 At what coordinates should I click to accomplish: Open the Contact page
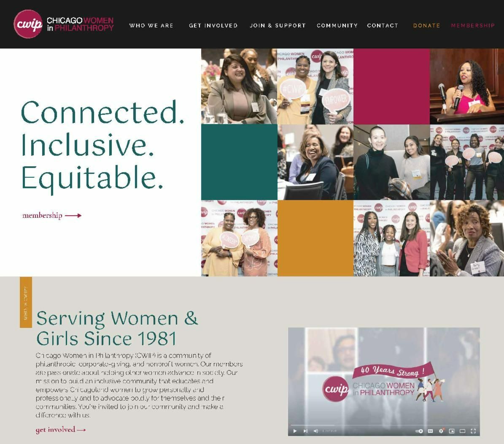[x=383, y=25]
